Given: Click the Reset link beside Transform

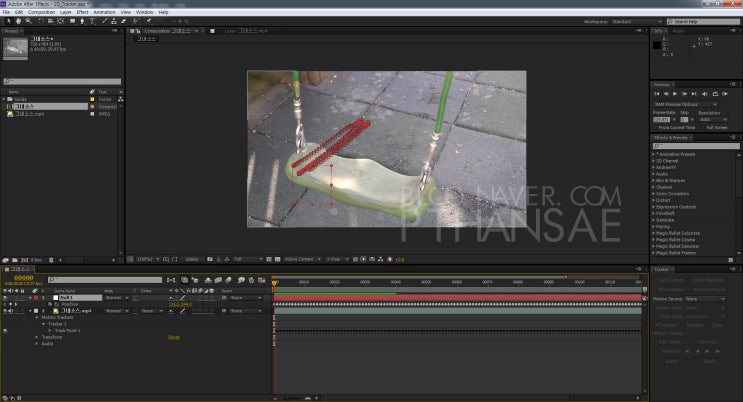Looking at the screenshot, I should [174, 337].
